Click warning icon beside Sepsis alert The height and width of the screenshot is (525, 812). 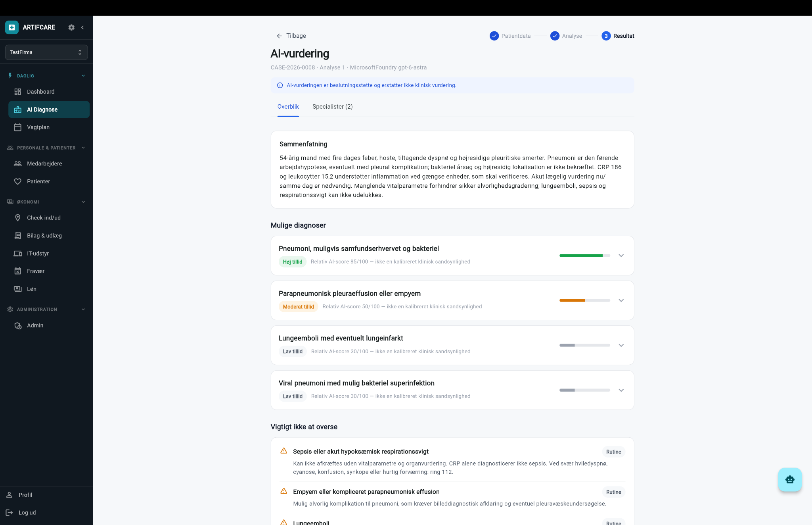[284, 451]
